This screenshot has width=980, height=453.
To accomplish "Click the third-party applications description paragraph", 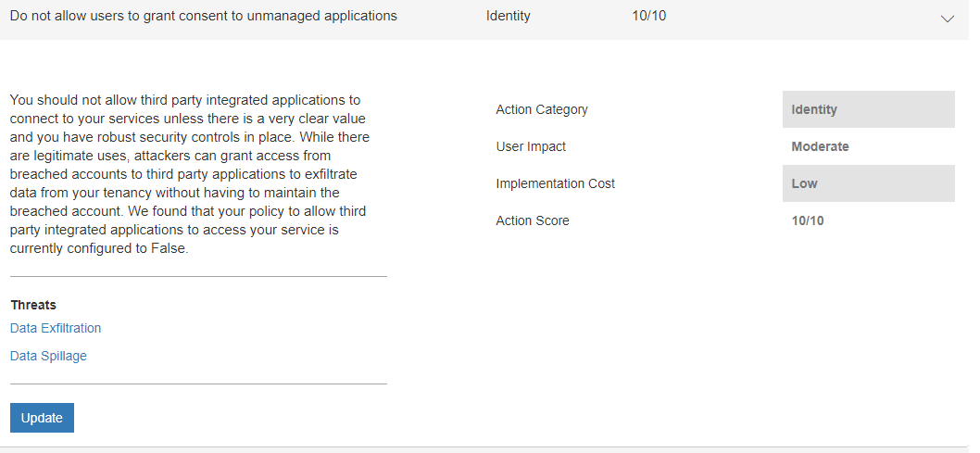I will point(190,174).
